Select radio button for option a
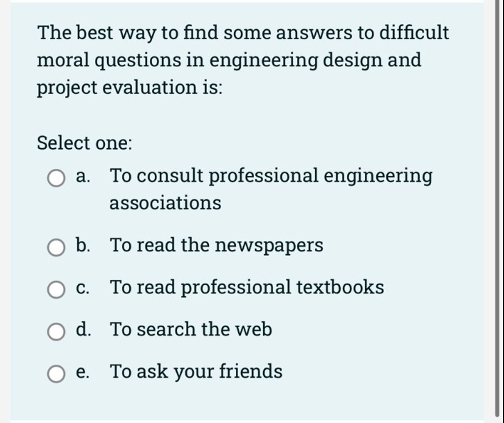Viewport: 504px width, 423px height. coord(56,178)
